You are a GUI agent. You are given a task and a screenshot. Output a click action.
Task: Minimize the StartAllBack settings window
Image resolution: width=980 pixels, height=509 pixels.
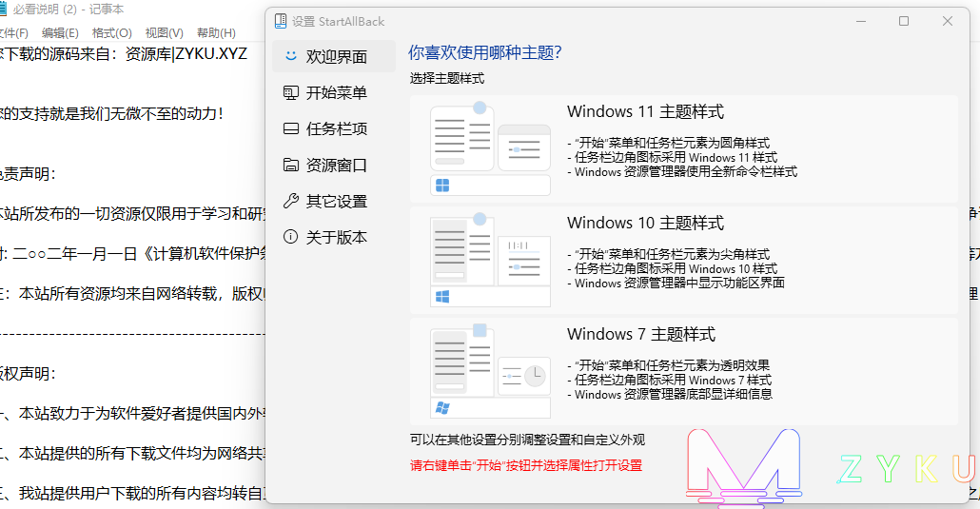[861, 21]
